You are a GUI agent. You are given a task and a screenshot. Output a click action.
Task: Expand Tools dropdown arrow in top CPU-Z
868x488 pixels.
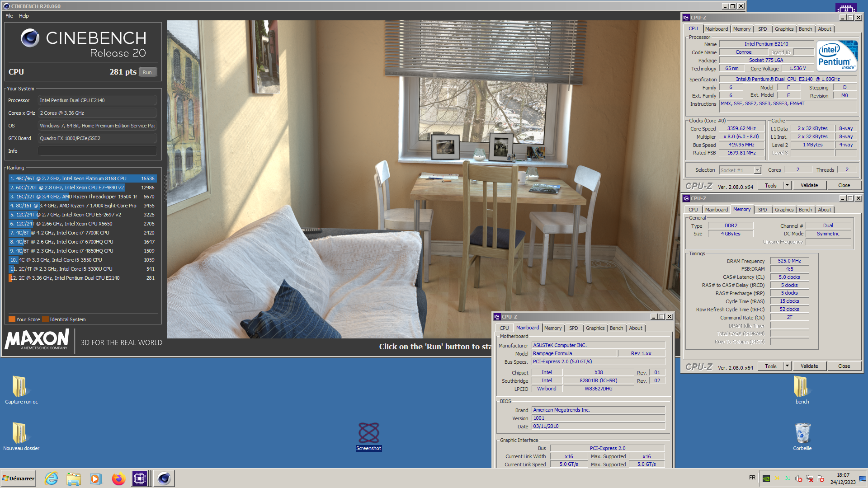pos(787,185)
